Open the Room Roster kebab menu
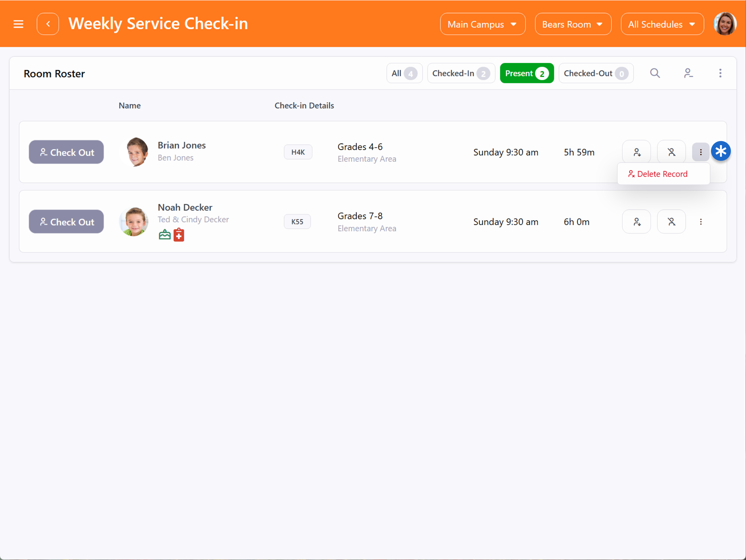 tap(720, 73)
